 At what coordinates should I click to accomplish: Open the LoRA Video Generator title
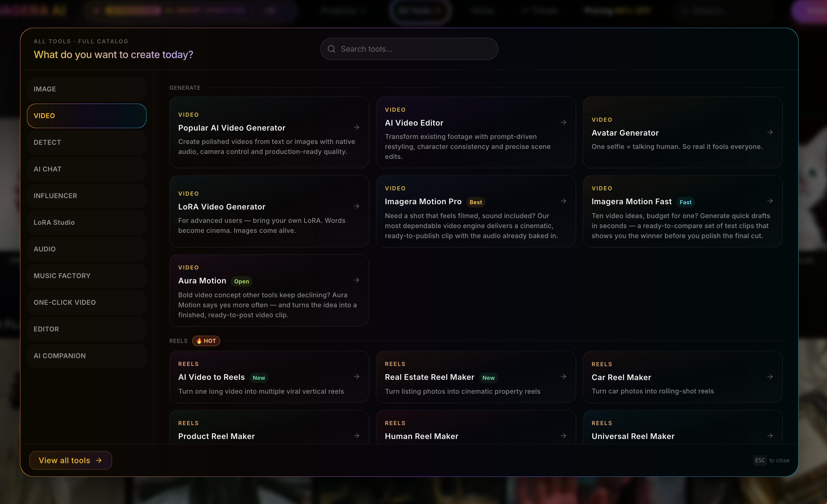pos(222,206)
